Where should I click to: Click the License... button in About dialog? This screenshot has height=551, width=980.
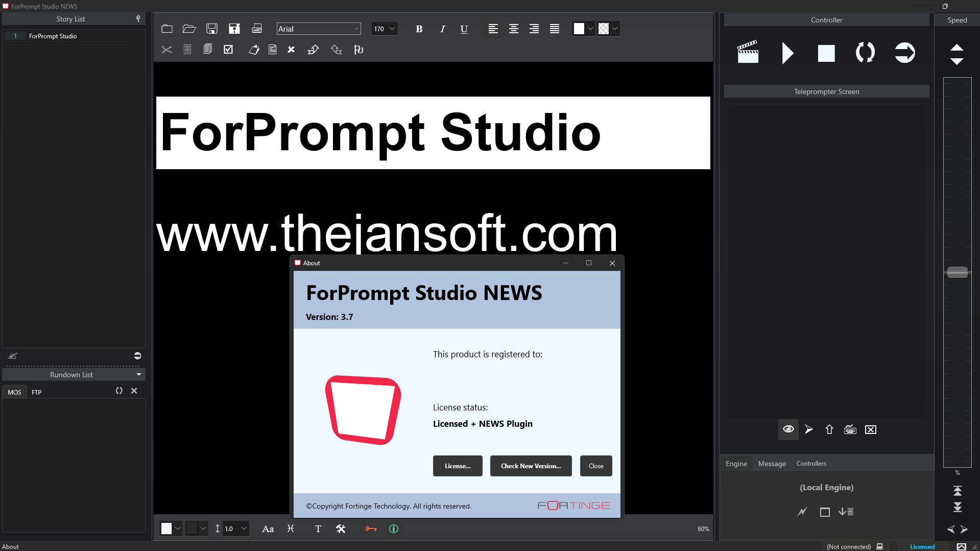tap(458, 466)
